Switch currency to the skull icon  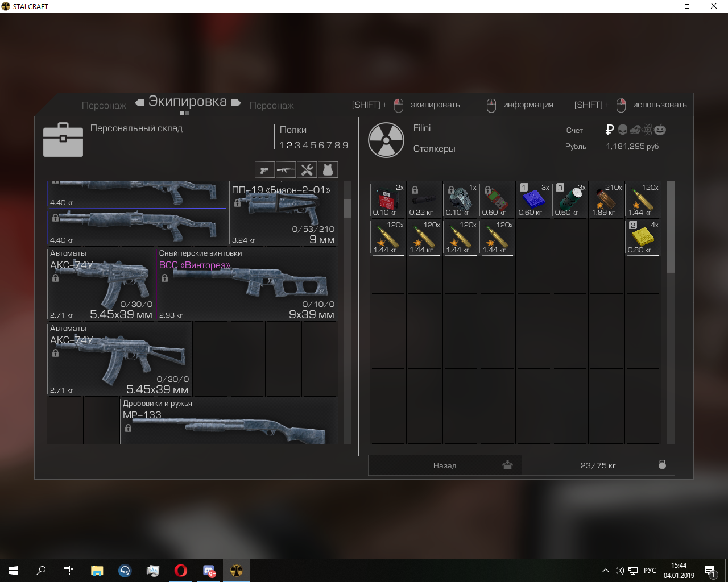tap(623, 130)
